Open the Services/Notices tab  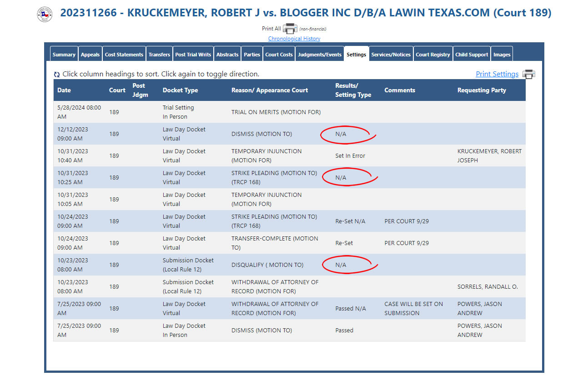point(391,54)
